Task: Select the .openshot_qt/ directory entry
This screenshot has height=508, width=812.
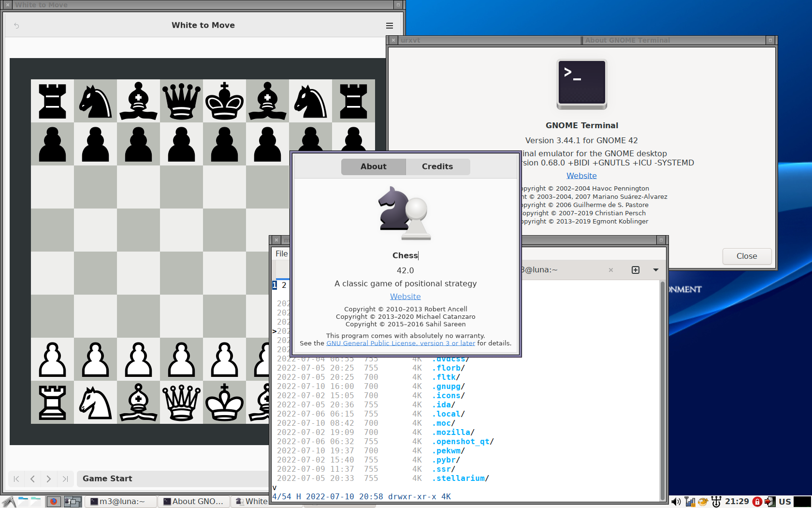Action: 463,442
